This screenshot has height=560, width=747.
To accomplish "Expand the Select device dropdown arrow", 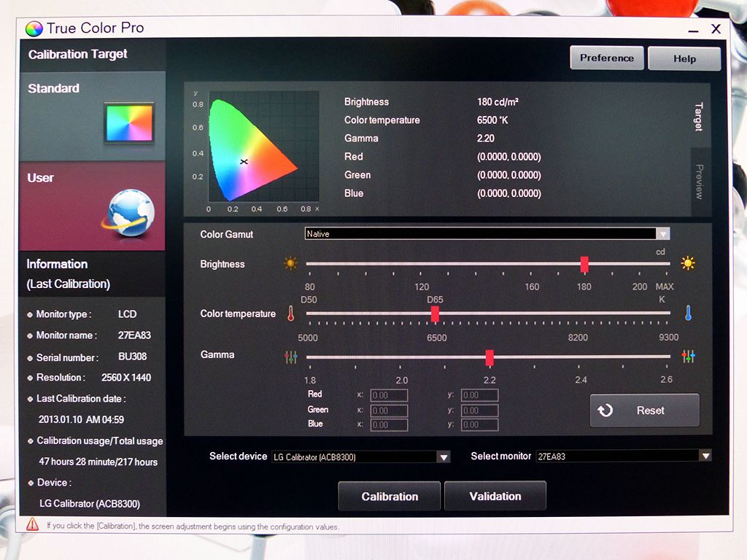I will (x=444, y=457).
